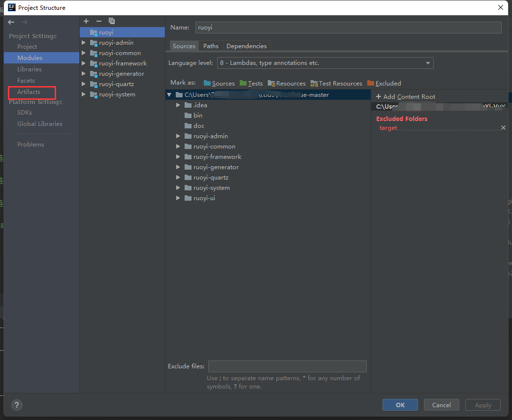This screenshot has width=512, height=420.
Task: Mark as Excluded folder icon
Action: pos(371,83)
